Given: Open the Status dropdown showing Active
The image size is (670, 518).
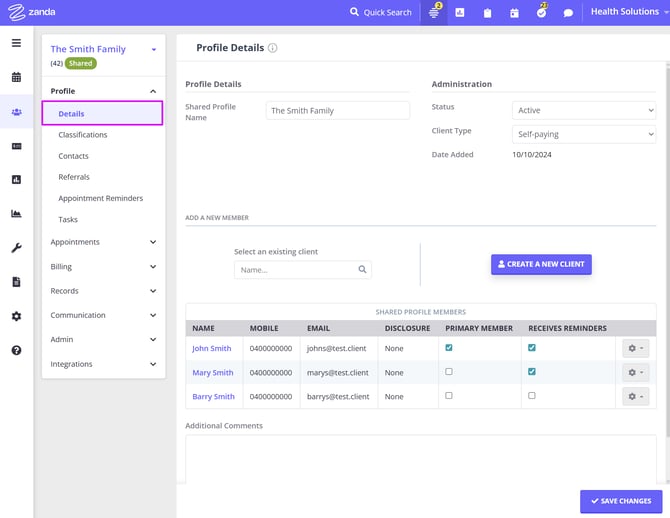Looking at the screenshot, I should click(x=583, y=110).
